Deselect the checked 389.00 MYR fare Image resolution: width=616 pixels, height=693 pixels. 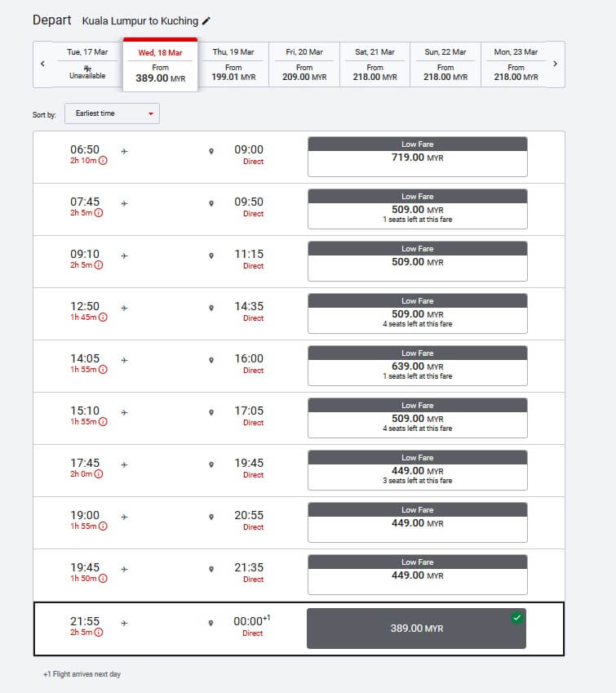tap(416, 629)
